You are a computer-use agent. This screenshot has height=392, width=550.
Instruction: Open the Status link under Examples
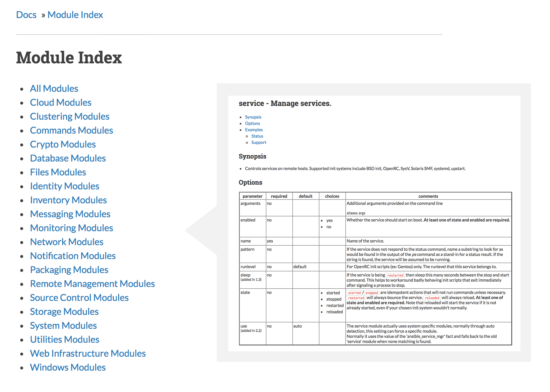(257, 136)
